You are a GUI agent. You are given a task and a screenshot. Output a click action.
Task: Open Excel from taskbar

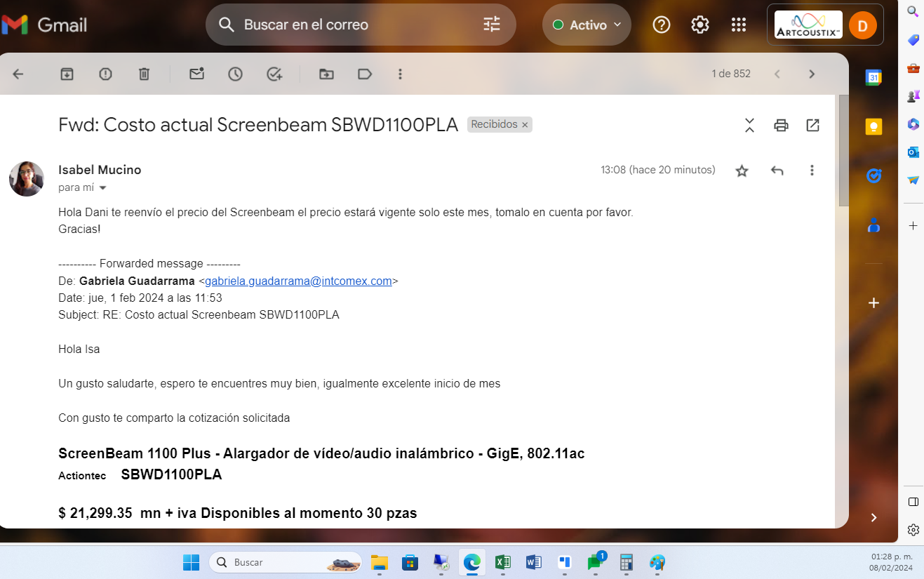tap(502, 562)
